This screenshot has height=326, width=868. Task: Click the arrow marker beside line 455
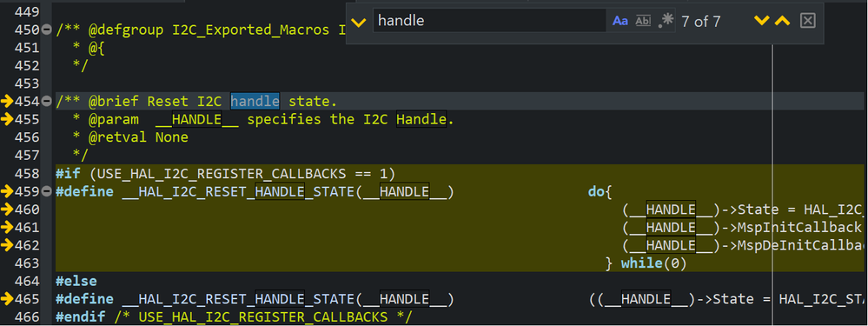(x=7, y=120)
